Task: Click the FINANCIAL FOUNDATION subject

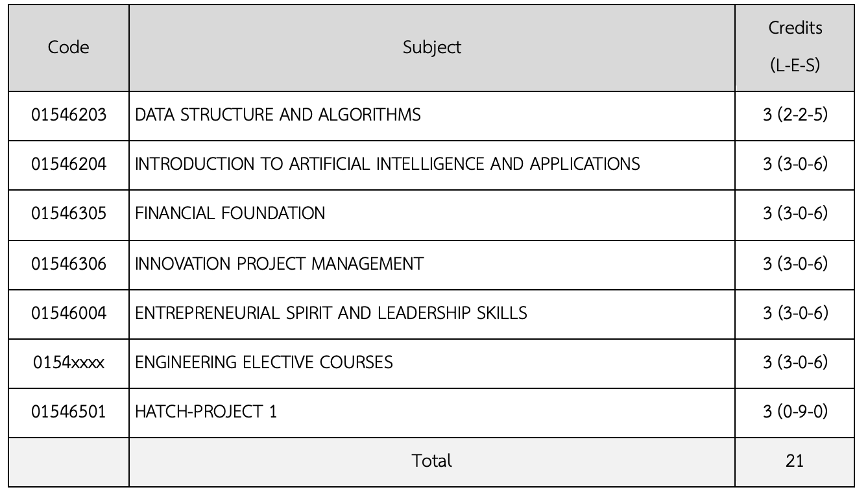Action: click(x=230, y=213)
